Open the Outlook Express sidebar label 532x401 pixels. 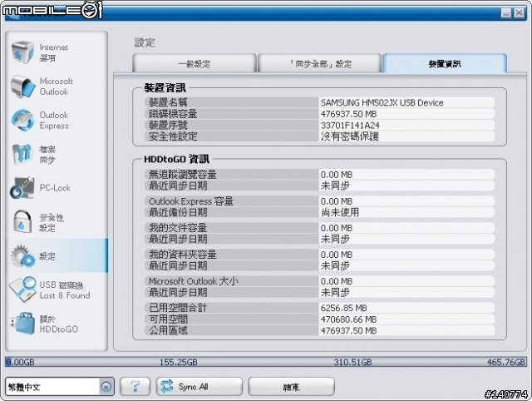[54, 120]
